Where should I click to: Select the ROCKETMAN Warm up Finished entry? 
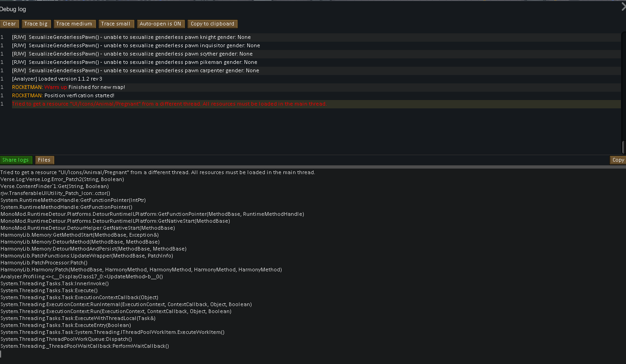pos(310,87)
